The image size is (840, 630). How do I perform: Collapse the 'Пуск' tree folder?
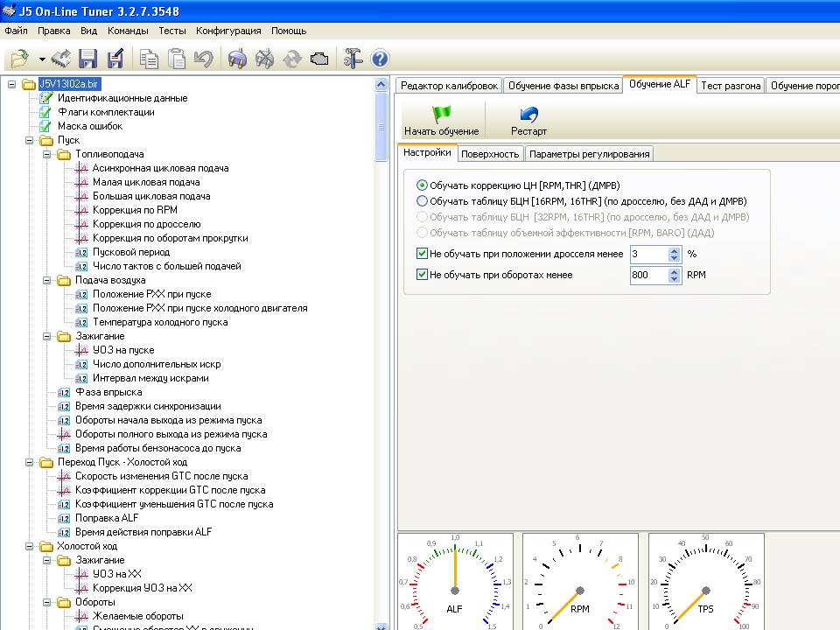coord(30,140)
